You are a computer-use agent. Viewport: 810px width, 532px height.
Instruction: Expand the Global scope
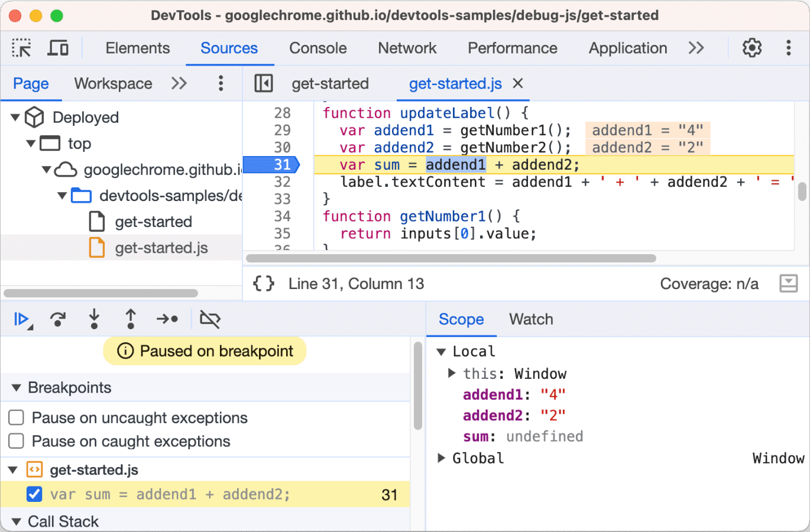tap(441, 458)
